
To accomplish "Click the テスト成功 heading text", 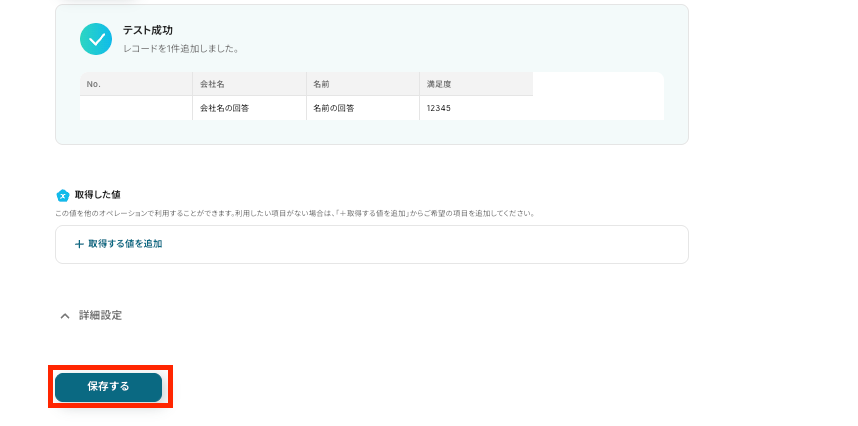I will tap(147, 31).
